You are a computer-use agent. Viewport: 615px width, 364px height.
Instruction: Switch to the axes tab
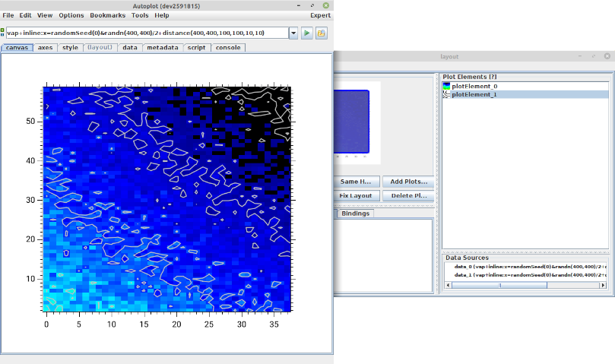(x=45, y=47)
